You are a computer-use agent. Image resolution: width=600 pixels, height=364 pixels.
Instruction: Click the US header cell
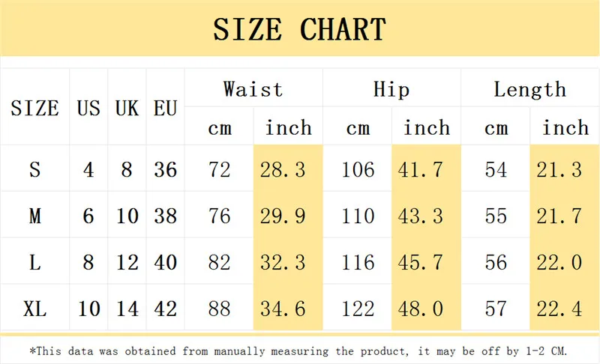click(88, 108)
